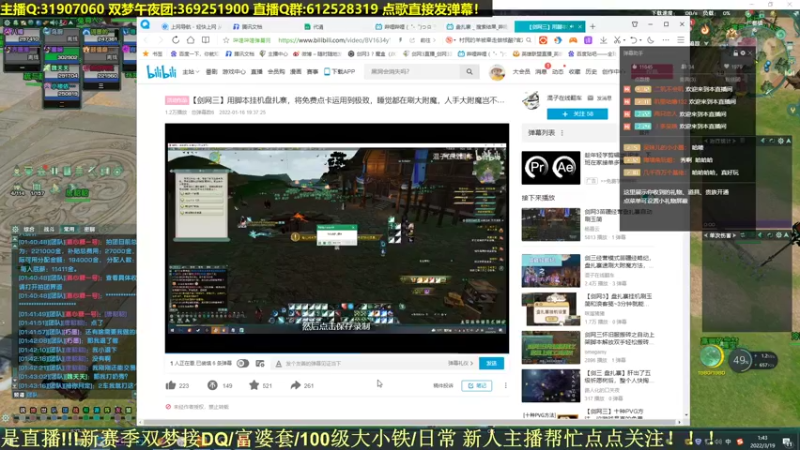Open the danmaku settings icon beside toggle
The height and width of the screenshot is (450, 800).
[260, 363]
